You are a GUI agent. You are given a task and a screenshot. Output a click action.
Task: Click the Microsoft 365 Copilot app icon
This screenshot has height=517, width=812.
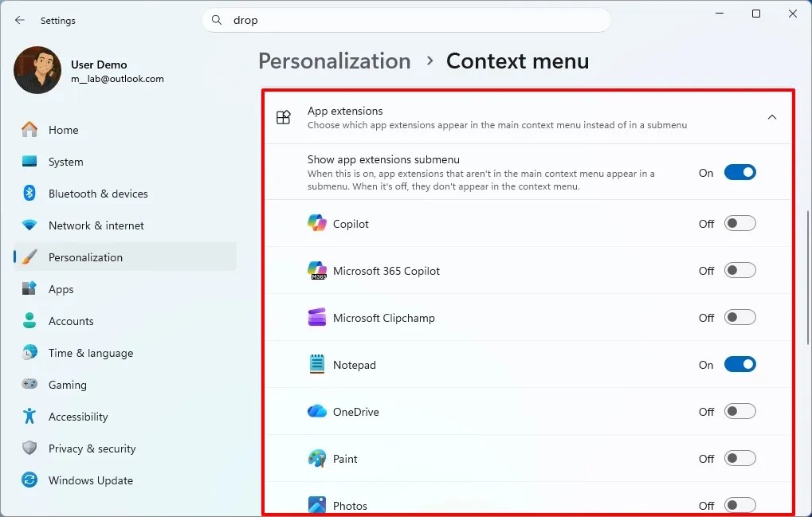[x=317, y=271]
